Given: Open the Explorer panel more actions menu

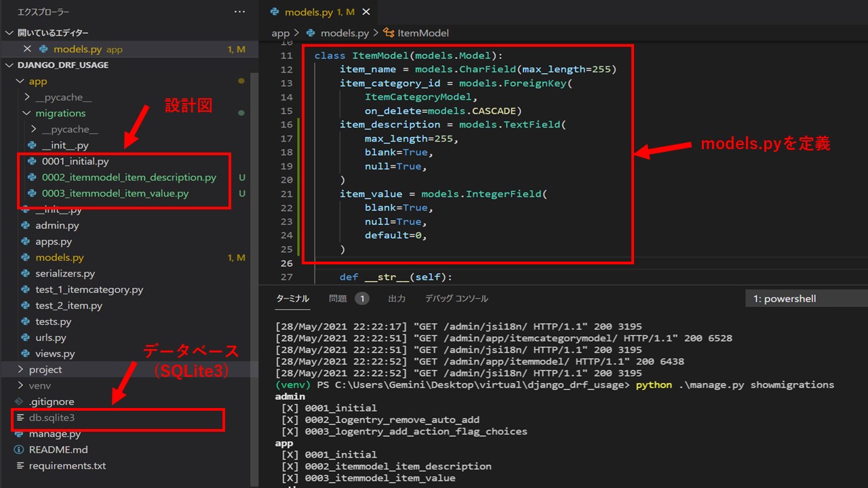Looking at the screenshot, I should pyautogui.click(x=239, y=12).
